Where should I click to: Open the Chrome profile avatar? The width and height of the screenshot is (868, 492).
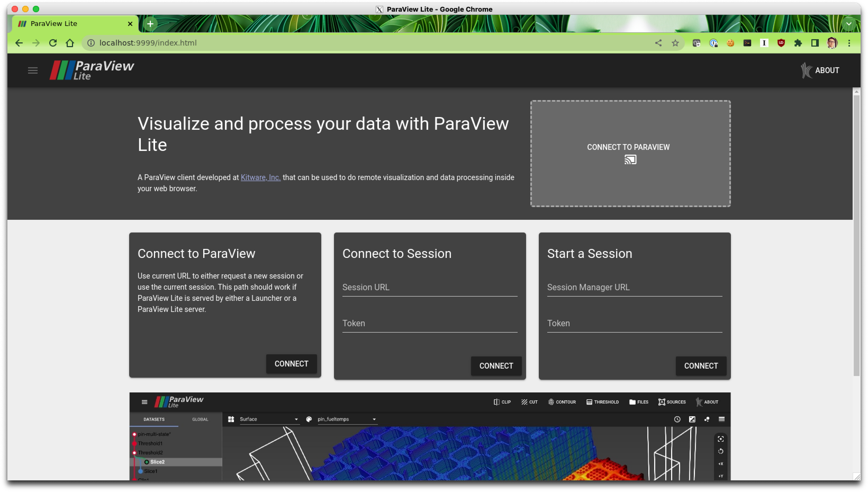click(832, 43)
